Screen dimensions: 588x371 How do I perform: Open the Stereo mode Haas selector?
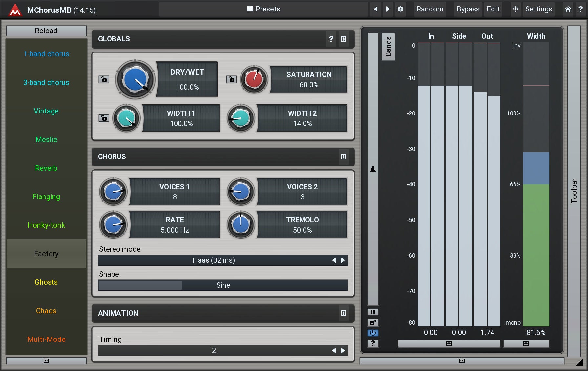214,260
